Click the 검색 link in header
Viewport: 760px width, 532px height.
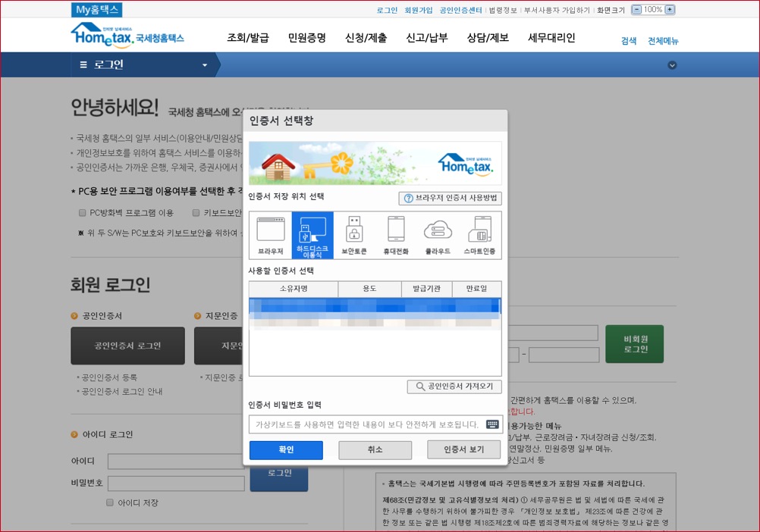(x=629, y=41)
